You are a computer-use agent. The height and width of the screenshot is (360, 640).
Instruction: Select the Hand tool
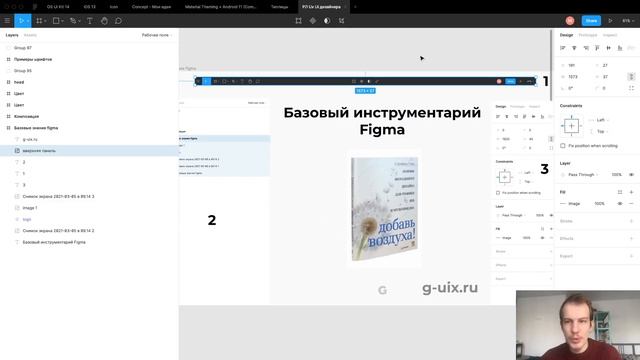tap(104, 20)
